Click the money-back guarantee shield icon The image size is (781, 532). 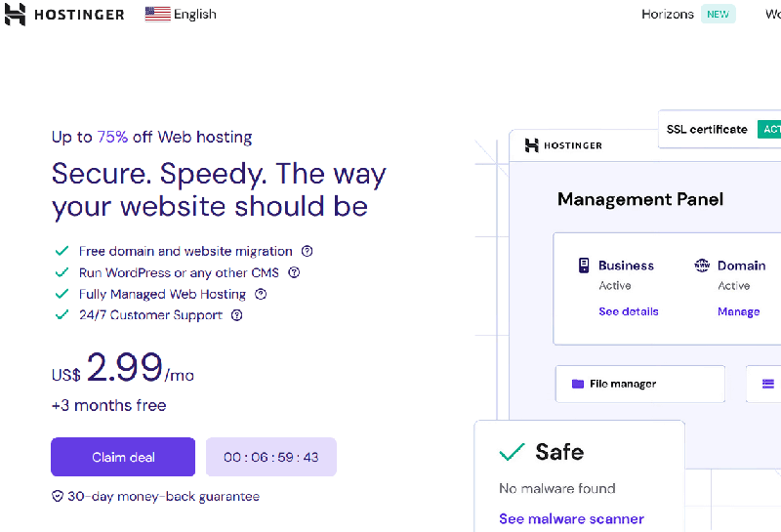coord(58,496)
